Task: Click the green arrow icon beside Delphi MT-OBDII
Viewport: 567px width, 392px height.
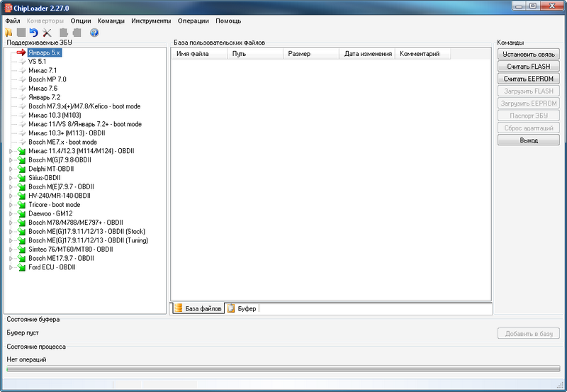Action: 21,169
